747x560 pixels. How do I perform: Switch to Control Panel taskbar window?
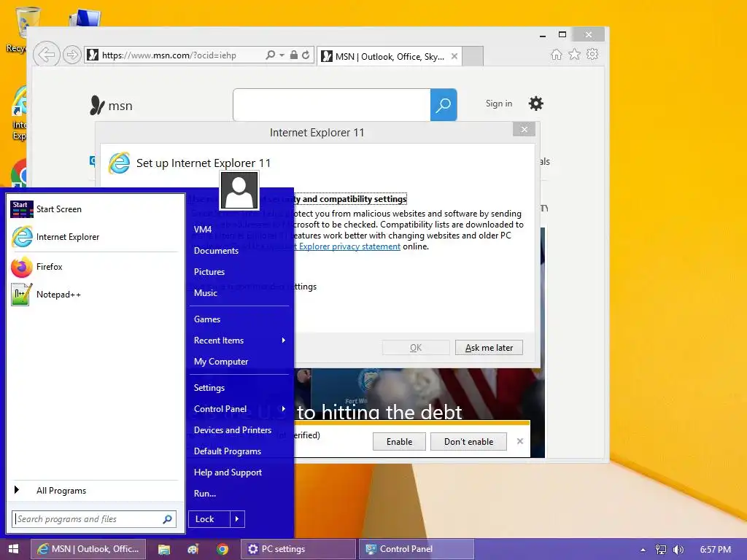(x=417, y=549)
